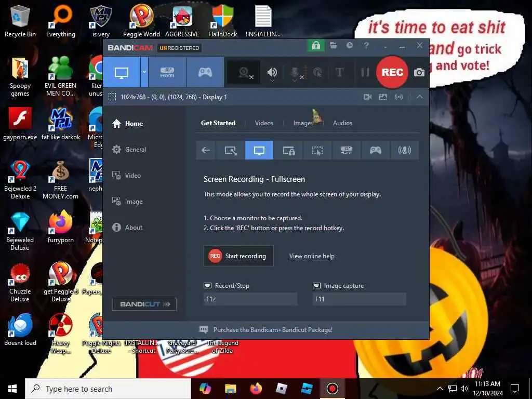Screen dimensions: 532x399
Task: Click the Type here to search box
Action: coord(108,389)
